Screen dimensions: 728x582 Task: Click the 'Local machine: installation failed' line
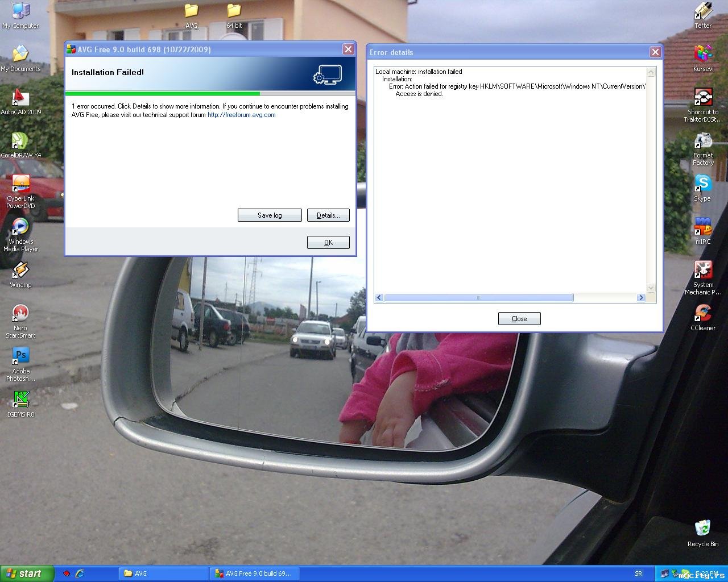[x=419, y=72]
